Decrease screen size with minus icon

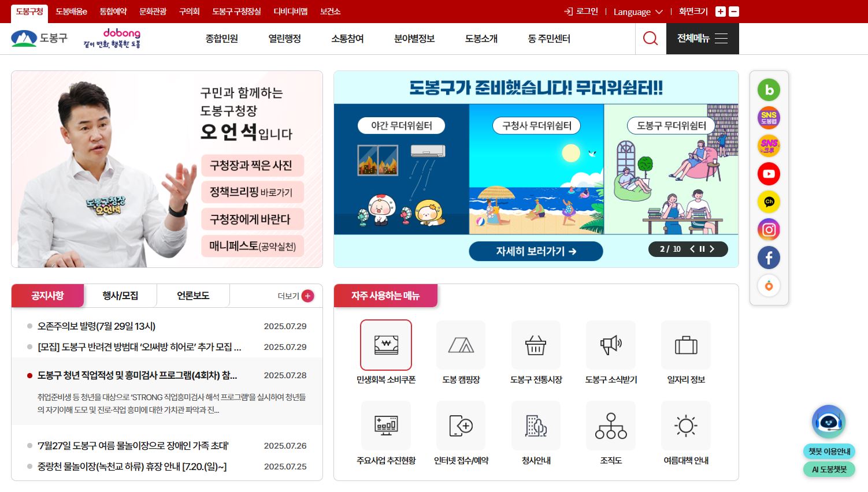(x=734, y=12)
